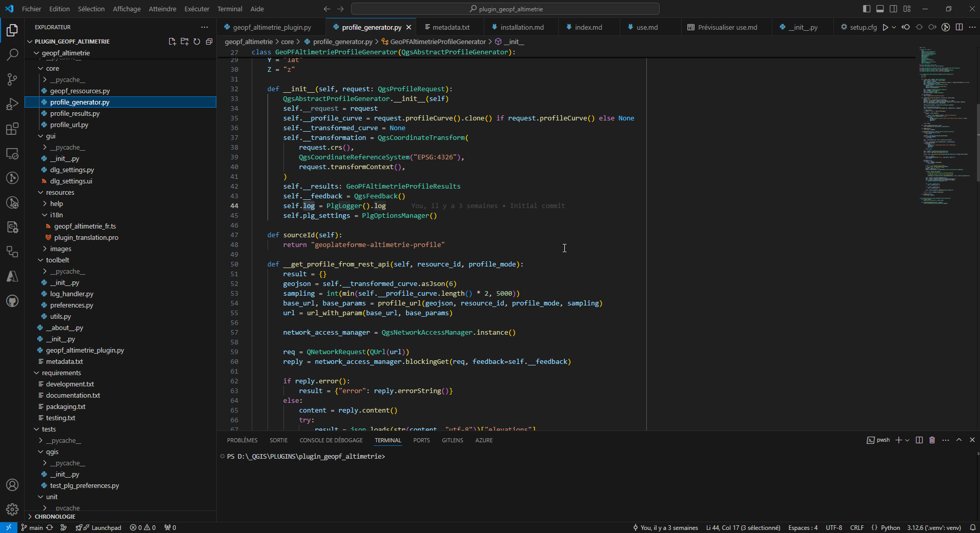The image size is (980, 533).
Task: Split the terminal panel
Action: 919,440
